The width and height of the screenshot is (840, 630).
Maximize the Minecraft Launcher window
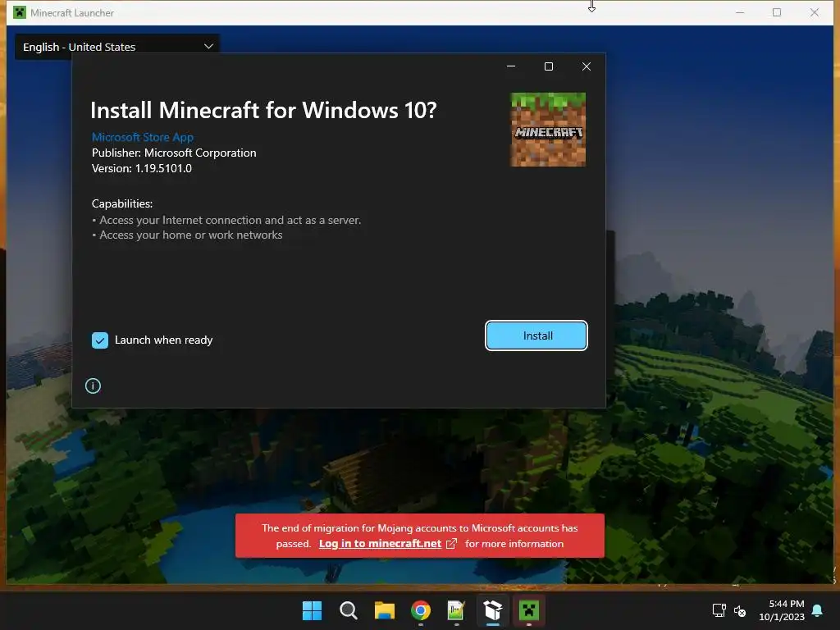tap(777, 12)
